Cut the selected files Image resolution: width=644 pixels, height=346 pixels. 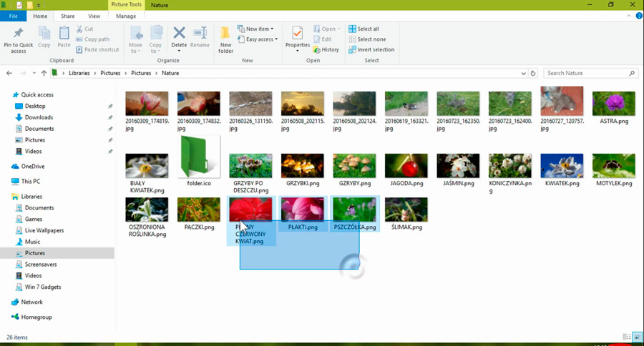point(84,29)
